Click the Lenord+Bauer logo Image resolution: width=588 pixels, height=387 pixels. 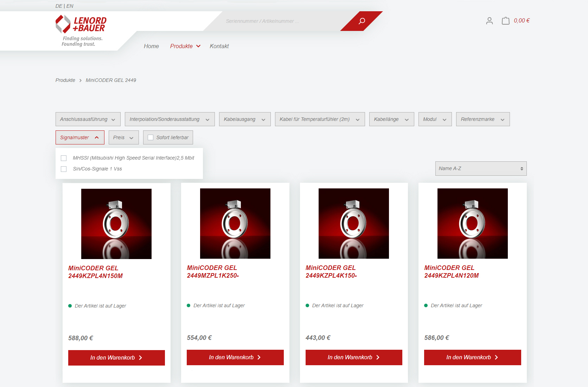[81, 31]
